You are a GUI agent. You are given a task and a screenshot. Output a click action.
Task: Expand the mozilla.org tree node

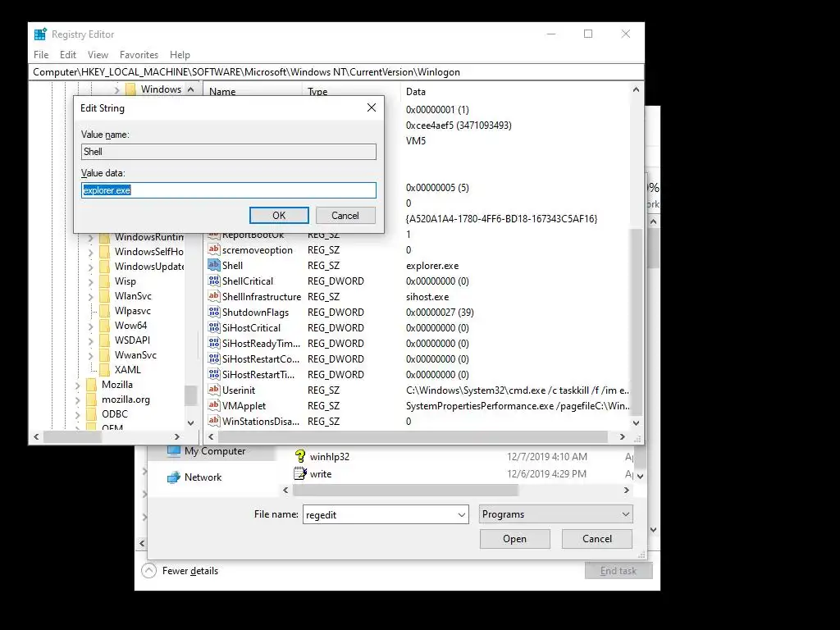point(77,399)
